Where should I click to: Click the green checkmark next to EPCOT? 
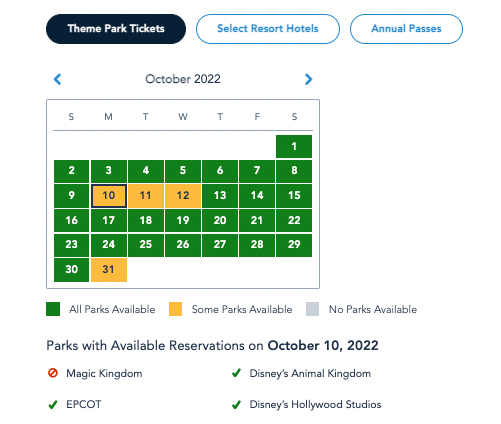pos(53,405)
